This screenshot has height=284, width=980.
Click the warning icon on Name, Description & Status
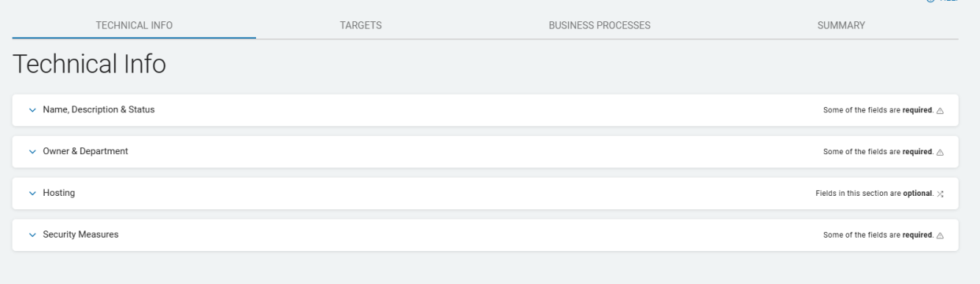940,110
